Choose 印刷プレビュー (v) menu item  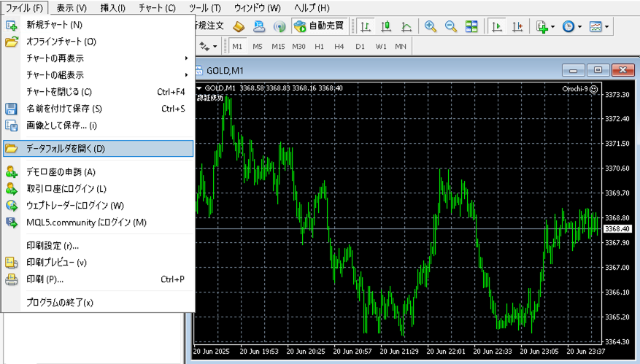point(98,263)
